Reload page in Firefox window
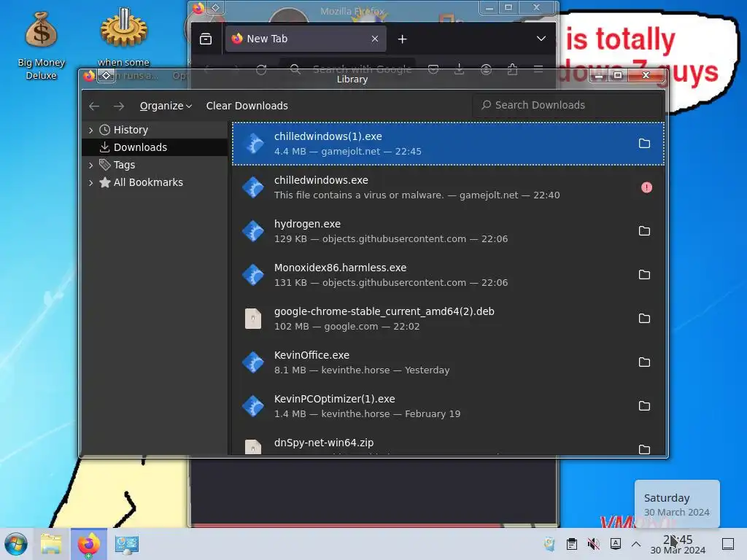The height and width of the screenshot is (560, 747). (x=261, y=70)
